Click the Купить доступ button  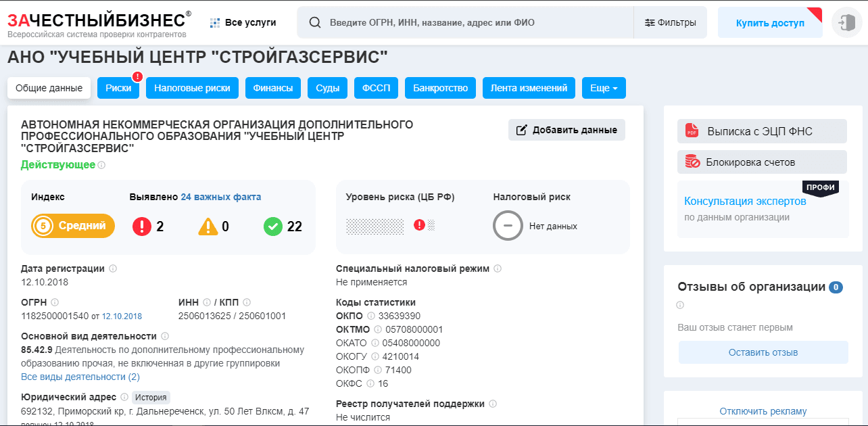click(x=770, y=23)
